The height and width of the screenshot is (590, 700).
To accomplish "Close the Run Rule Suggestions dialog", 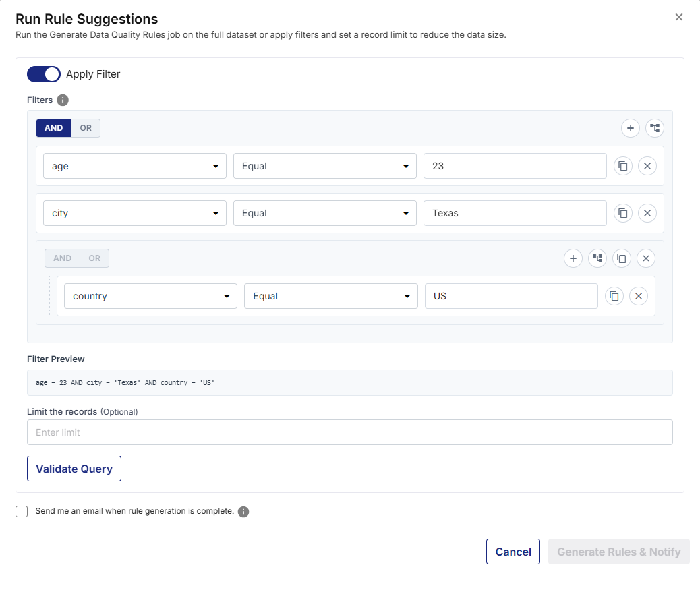I will [x=678, y=17].
